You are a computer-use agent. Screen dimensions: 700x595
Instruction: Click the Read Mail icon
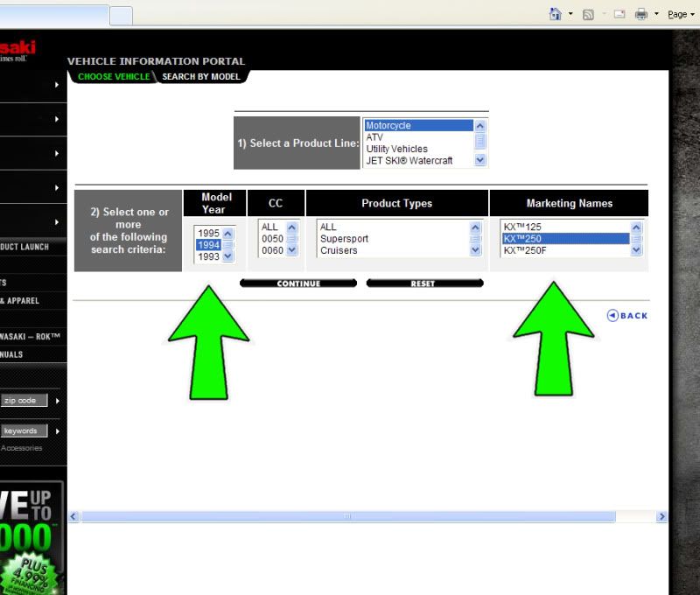619,14
